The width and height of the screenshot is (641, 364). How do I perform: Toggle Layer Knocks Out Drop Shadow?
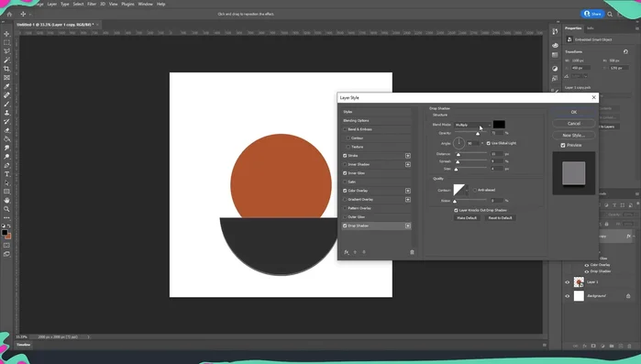point(456,210)
